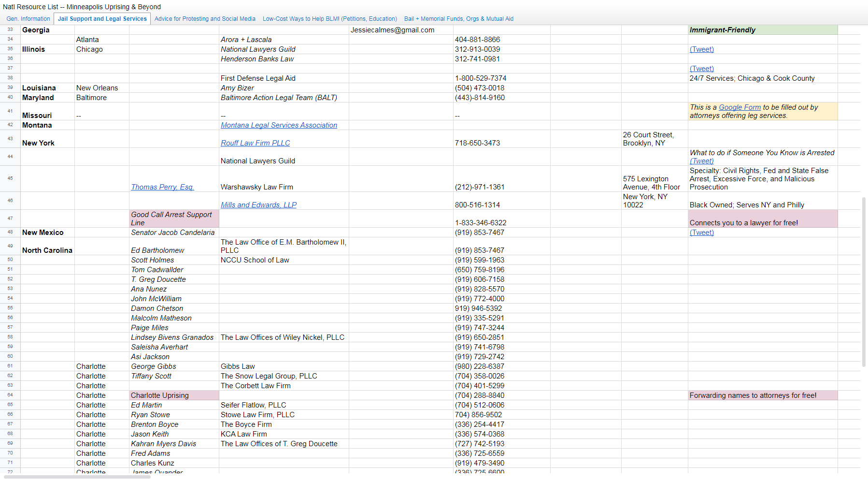Go to Bail + Memorial Funds tab
868x481 pixels.
[x=459, y=19]
